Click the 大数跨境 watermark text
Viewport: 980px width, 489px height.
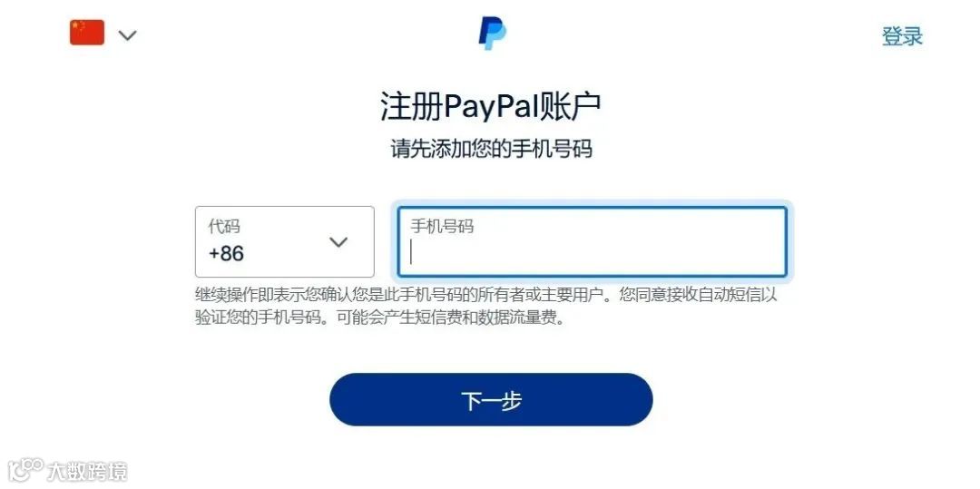(87, 471)
